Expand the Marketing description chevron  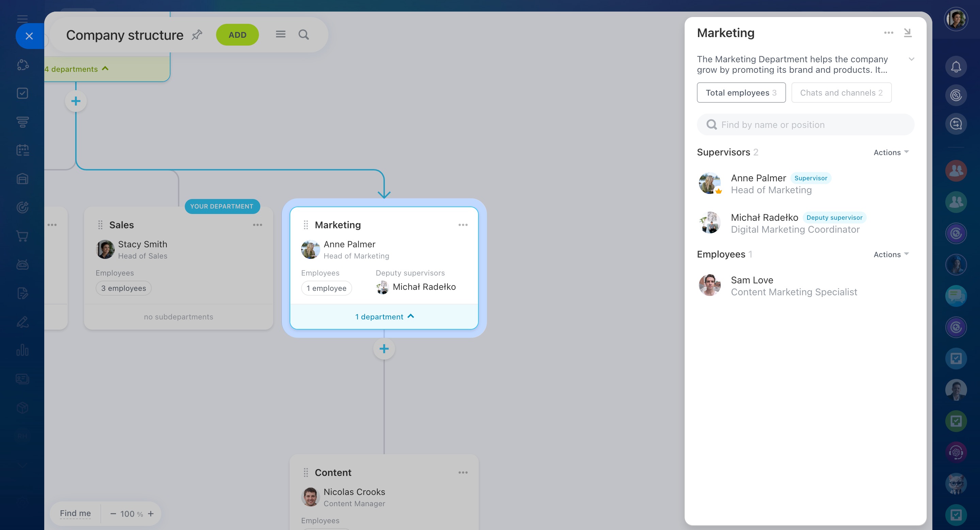(911, 59)
